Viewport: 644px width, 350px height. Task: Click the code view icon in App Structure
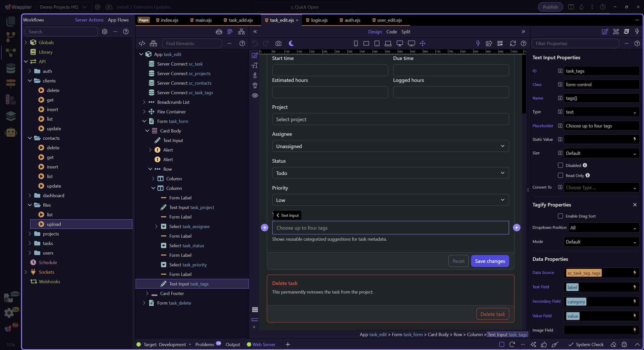click(142, 43)
